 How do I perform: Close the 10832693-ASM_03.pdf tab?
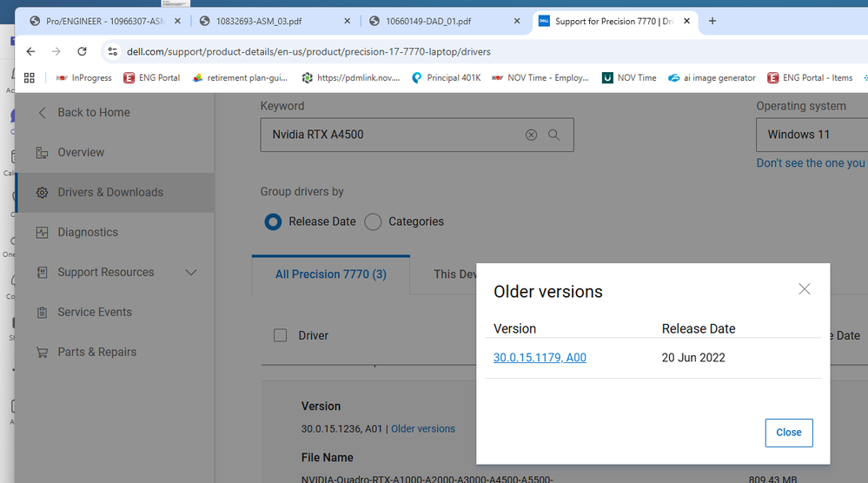pyautogui.click(x=347, y=21)
